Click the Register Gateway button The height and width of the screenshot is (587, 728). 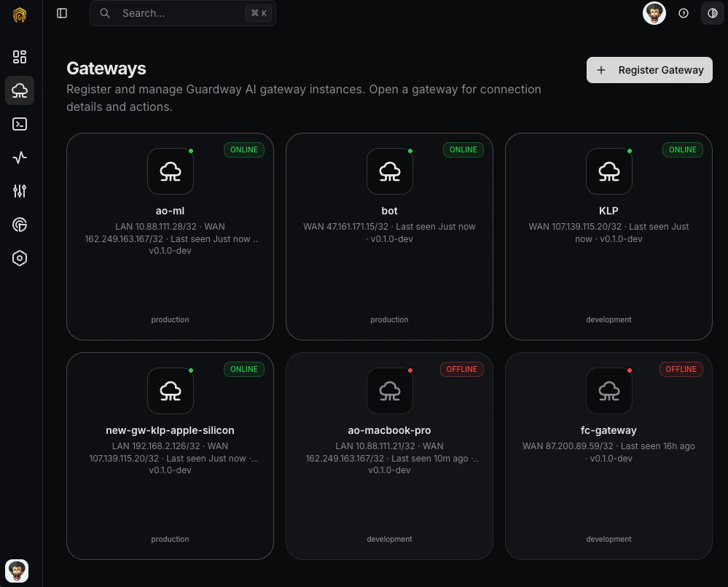(649, 70)
